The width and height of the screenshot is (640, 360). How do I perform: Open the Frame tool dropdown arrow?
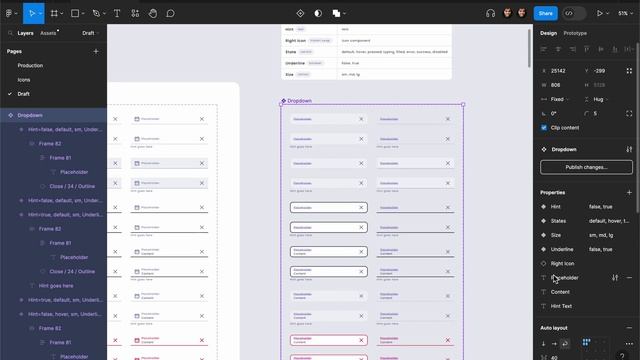(62, 13)
